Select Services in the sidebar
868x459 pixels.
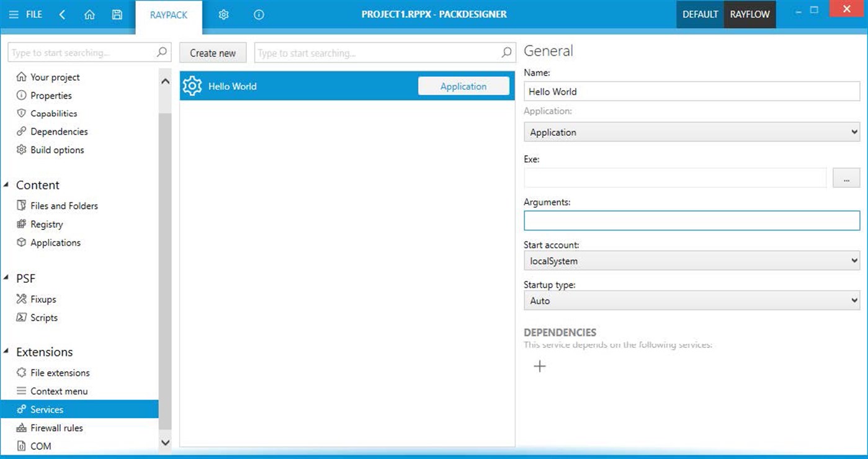coord(79,409)
